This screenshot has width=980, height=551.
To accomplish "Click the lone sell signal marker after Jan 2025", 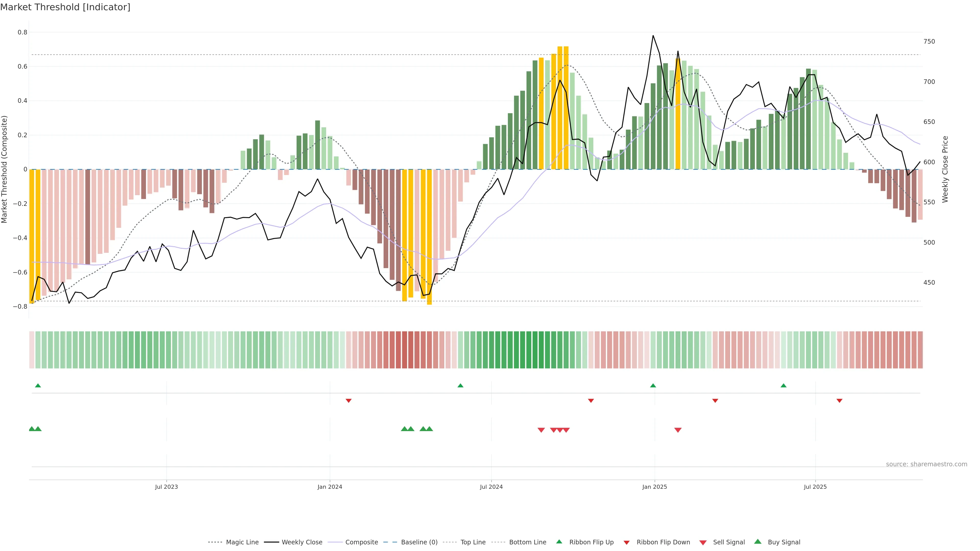I will pos(678,430).
